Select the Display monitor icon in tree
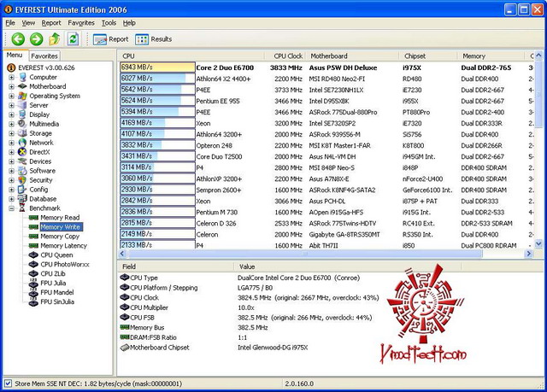The height and width of the screenshot is (392, 547). [22, 114]
